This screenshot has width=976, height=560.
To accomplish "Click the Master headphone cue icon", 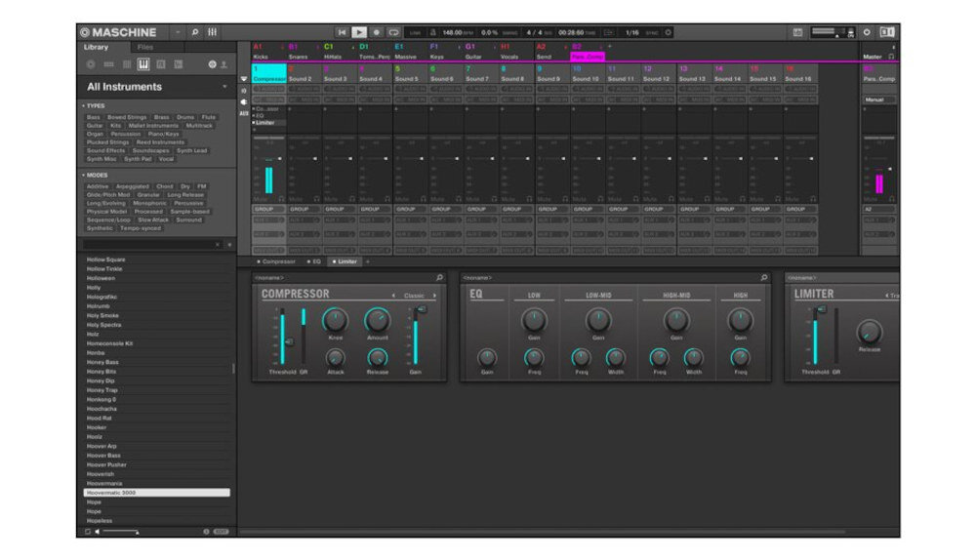I will point(891,57).
